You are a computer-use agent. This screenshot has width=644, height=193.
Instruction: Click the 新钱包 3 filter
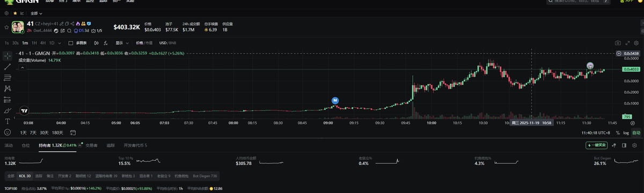(129, 176)
